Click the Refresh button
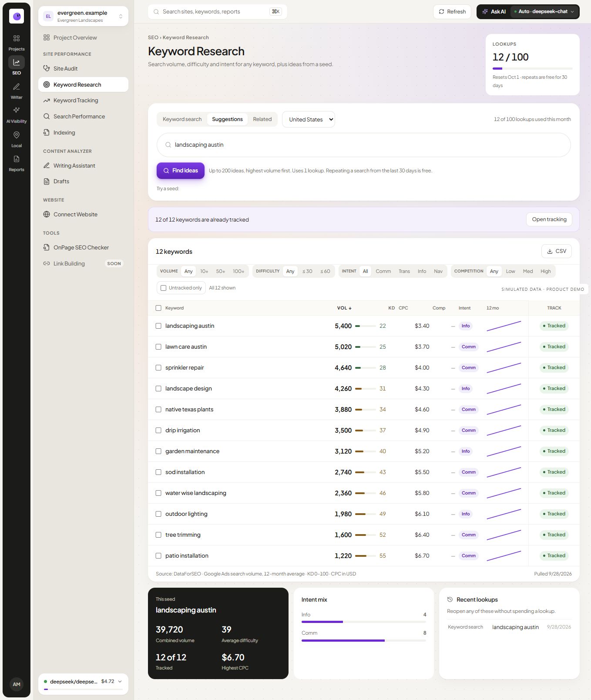 (x=452, y=12)
